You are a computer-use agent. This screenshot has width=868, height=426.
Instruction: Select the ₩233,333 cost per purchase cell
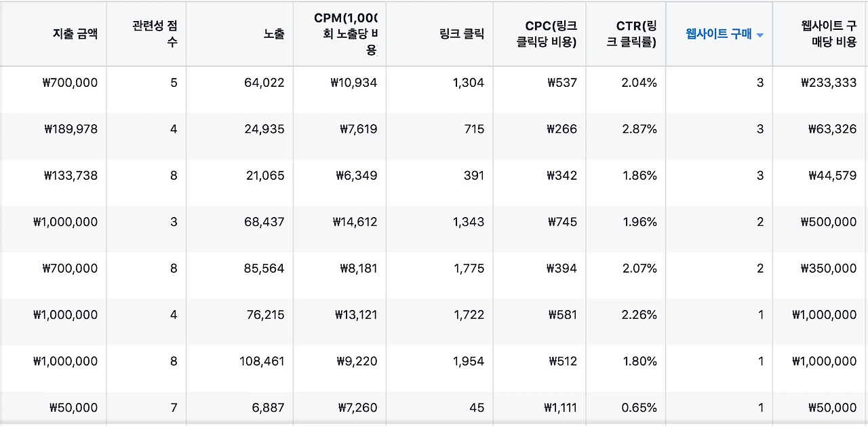(x=829, y=83)
